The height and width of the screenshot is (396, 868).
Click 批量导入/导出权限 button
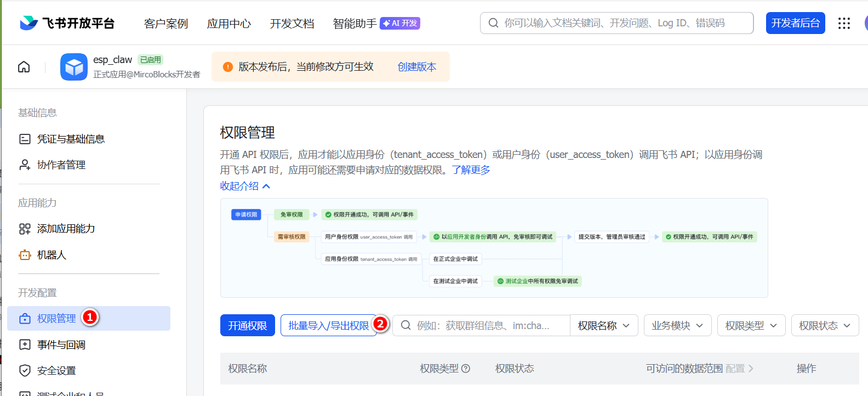(329, 325)
